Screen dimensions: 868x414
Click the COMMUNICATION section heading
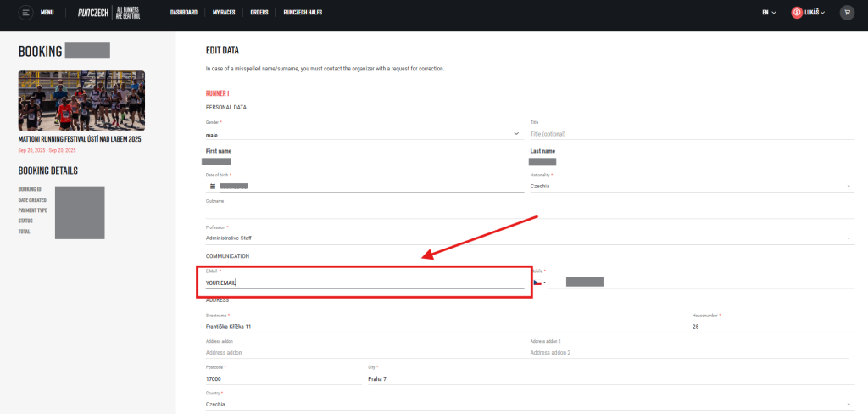pyautogui.click(x=227, y=256)
